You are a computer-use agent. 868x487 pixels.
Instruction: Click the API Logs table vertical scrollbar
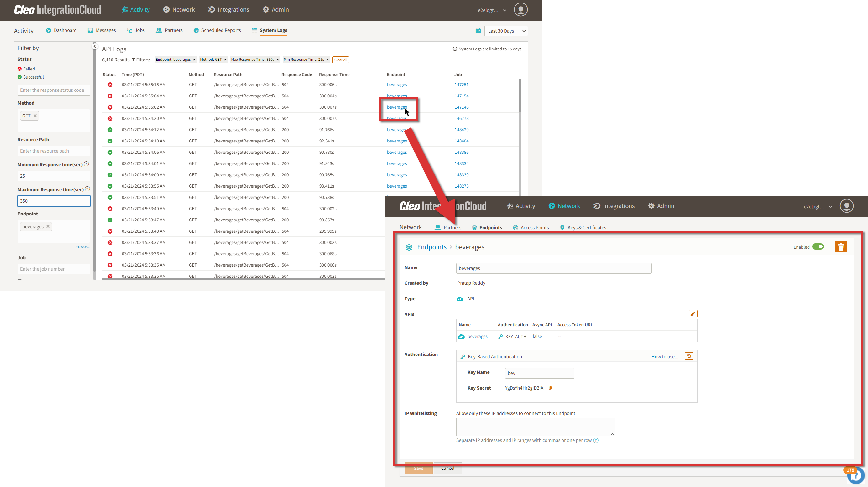coord(520,96)
